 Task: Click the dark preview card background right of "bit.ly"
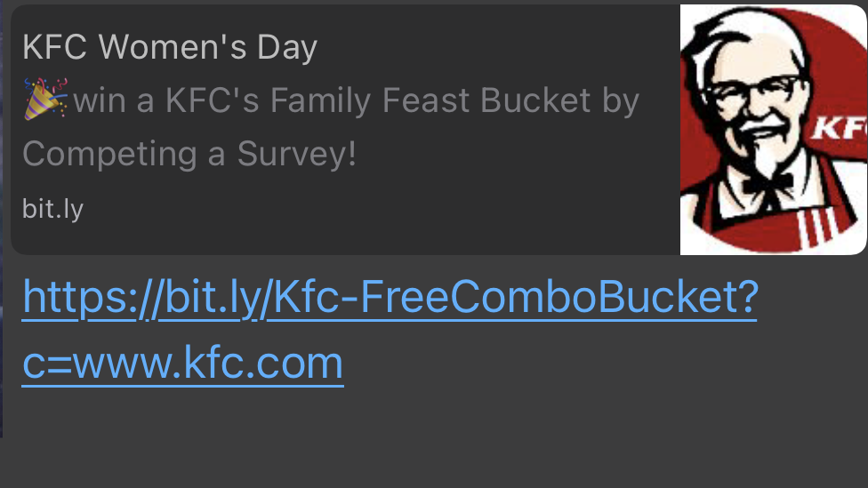pos(374,211)
